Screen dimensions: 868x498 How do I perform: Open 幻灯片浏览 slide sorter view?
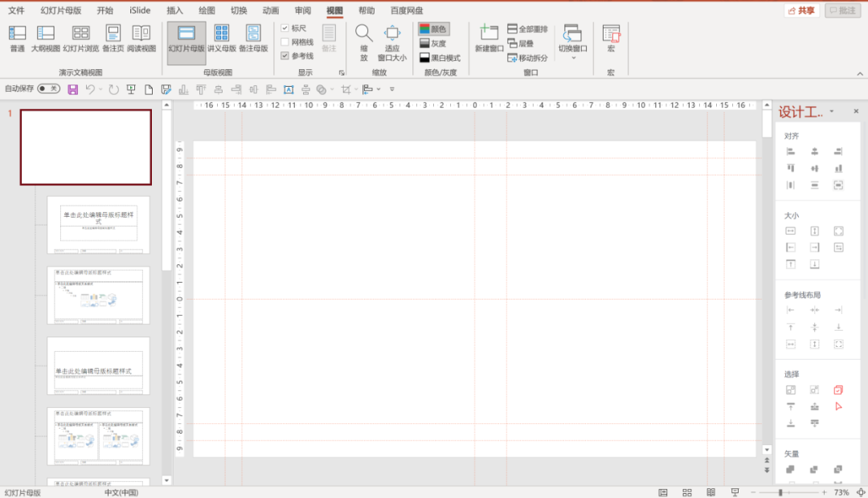click(81, 39)
